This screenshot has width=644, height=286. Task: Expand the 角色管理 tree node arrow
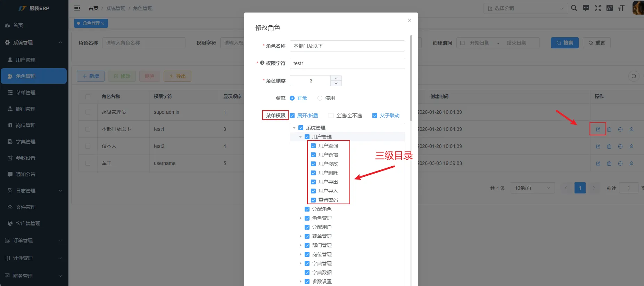[300, 218]
